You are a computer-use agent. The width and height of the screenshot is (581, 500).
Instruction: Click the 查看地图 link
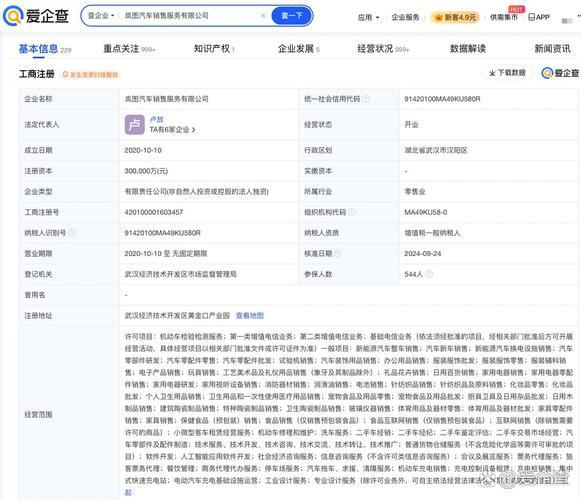point(250,315)
